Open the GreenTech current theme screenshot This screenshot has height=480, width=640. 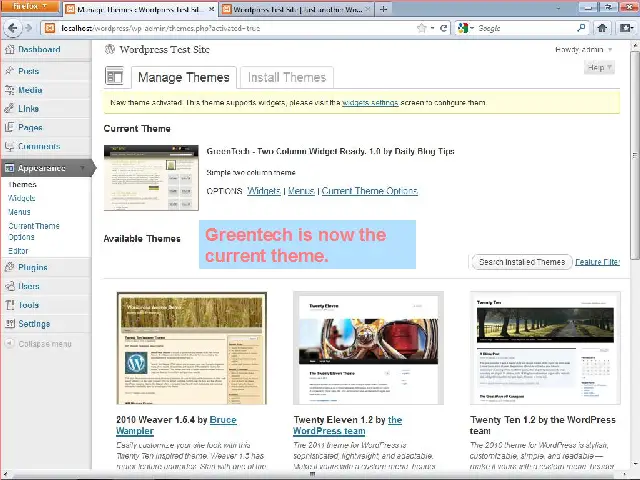(151, 178)
